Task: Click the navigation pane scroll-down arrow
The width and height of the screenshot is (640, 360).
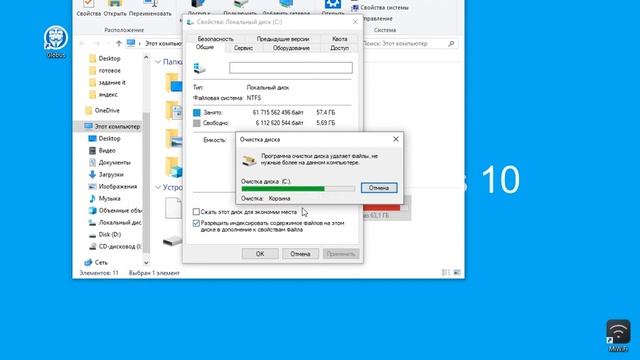Action: click(146, 262)
